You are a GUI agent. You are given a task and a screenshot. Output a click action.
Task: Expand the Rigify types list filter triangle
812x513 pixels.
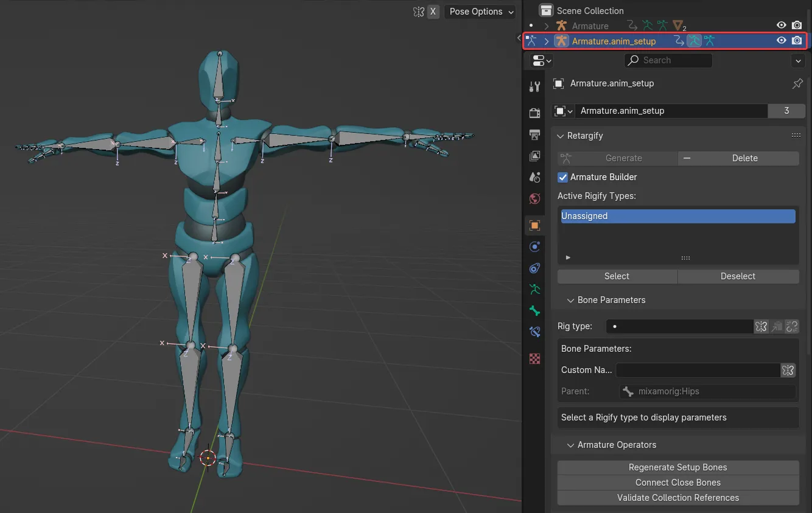tap(568, 258)
